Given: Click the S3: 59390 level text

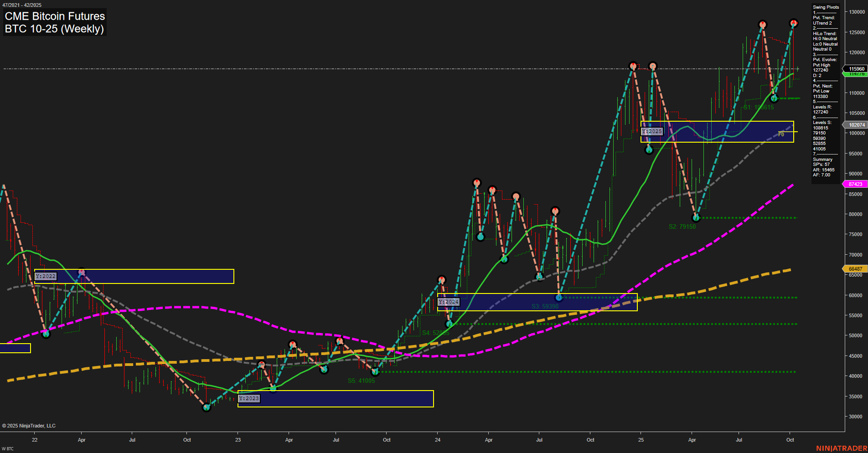Looking at the screenshot, I should [545, 307].
